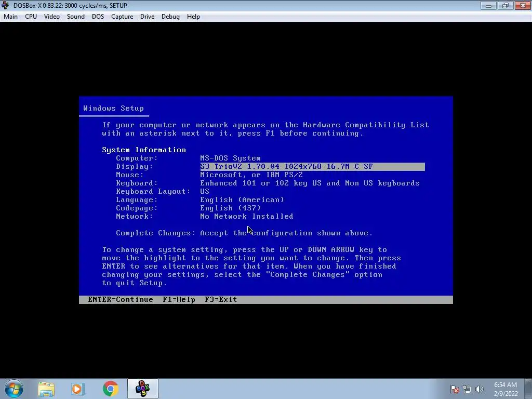Open File Explorer from the taskbar
Screen dimensions: 532x399
pyautogui.click(x=46, y=389)
